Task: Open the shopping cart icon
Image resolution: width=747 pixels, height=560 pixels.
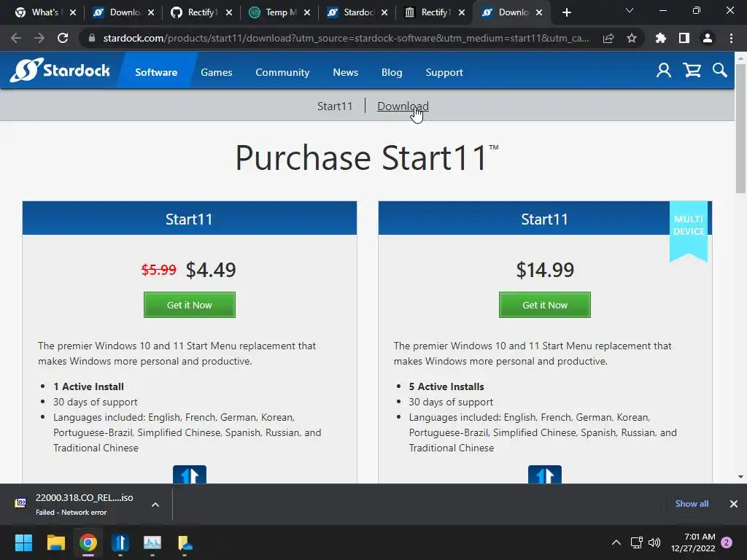Action: coord(692,71)
